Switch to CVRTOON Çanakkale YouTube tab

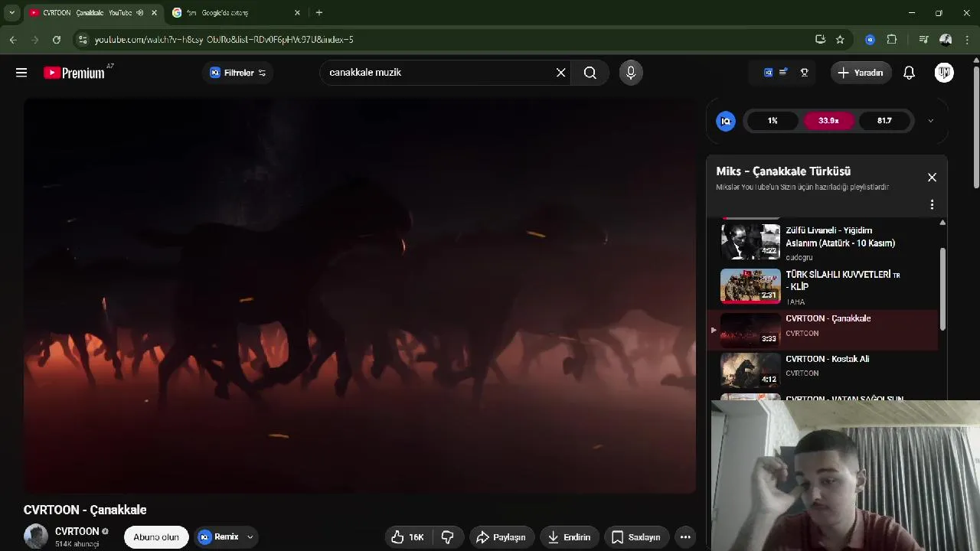(x=87, y=13)
